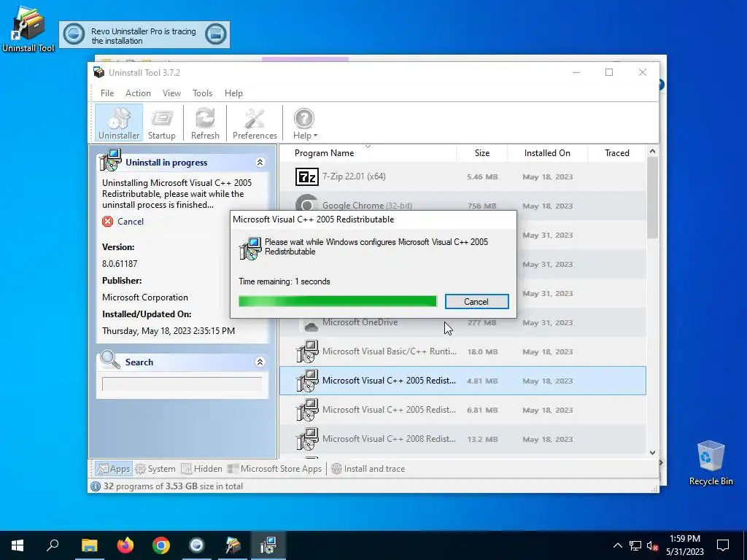Open the Action menu

[x=138, y=93]
